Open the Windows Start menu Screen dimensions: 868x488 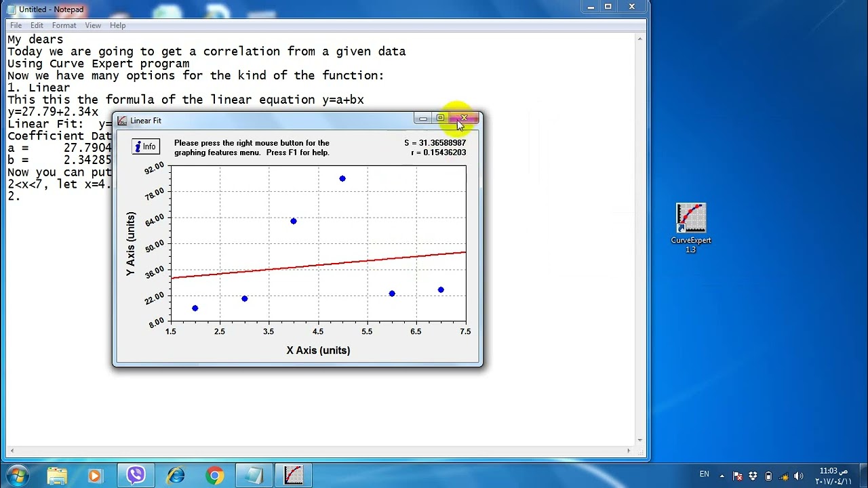(17, 475)
